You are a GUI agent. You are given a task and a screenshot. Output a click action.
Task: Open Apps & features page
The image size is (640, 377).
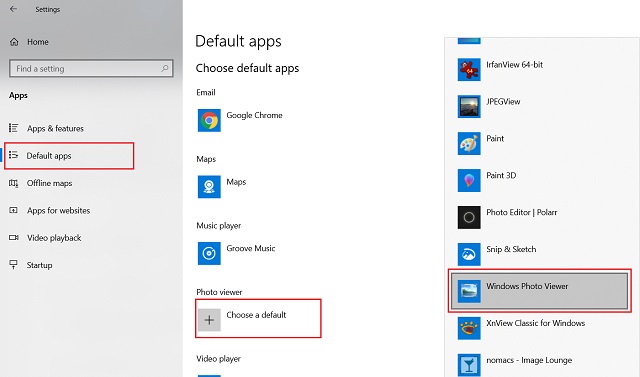pyautogui.click(x=55, y=128)
